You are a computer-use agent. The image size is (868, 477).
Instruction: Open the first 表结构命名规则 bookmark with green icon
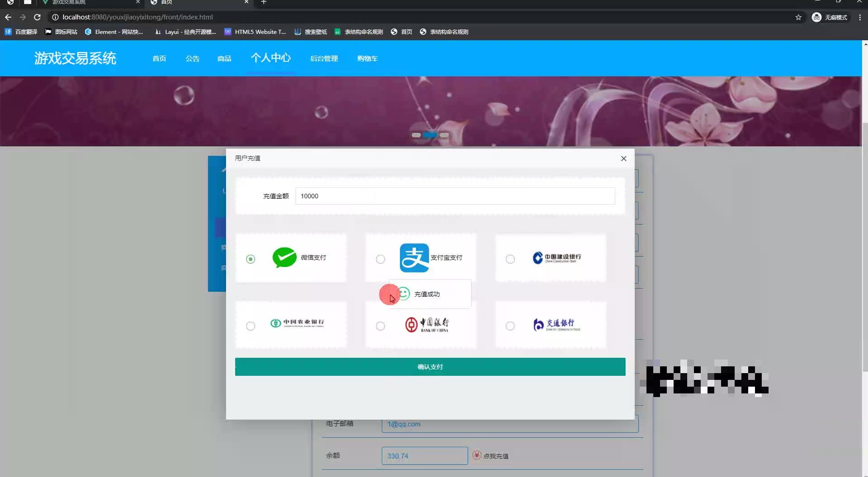pyautogui.click(x=359, y=32)
